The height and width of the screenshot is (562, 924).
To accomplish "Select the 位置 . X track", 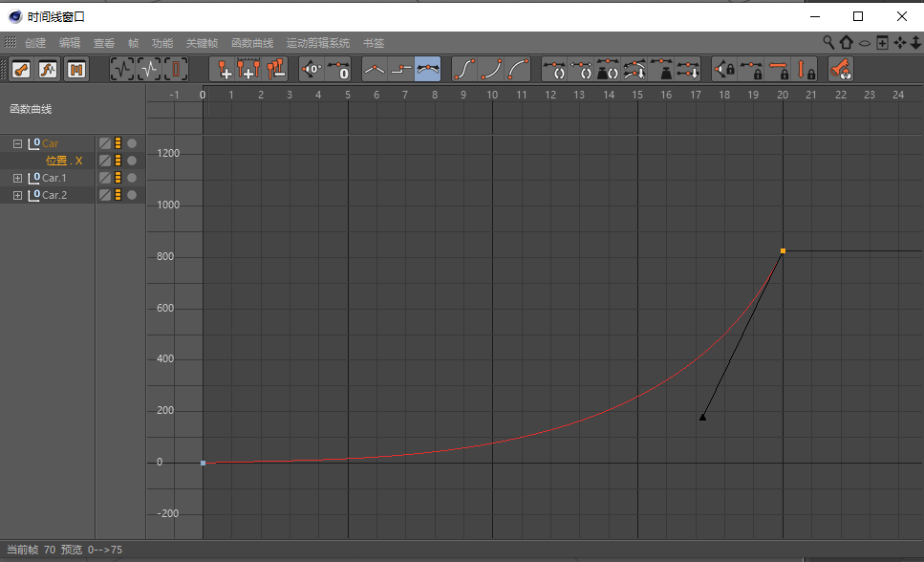I will coord(64,161).
